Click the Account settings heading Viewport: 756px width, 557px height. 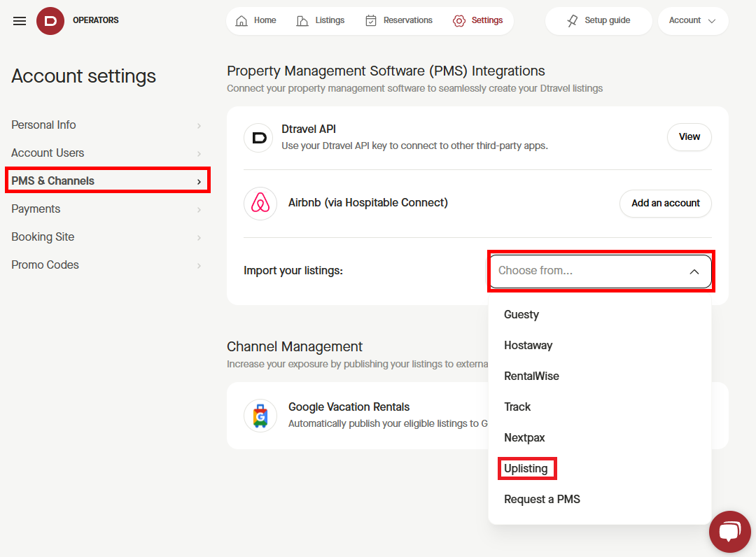[x=83, y=76]
